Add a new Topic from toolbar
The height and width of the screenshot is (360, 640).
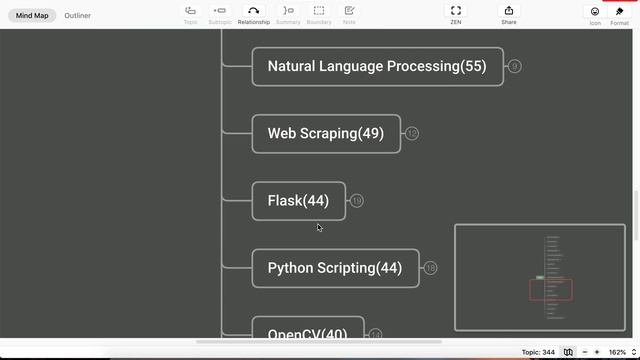point(190,15)
